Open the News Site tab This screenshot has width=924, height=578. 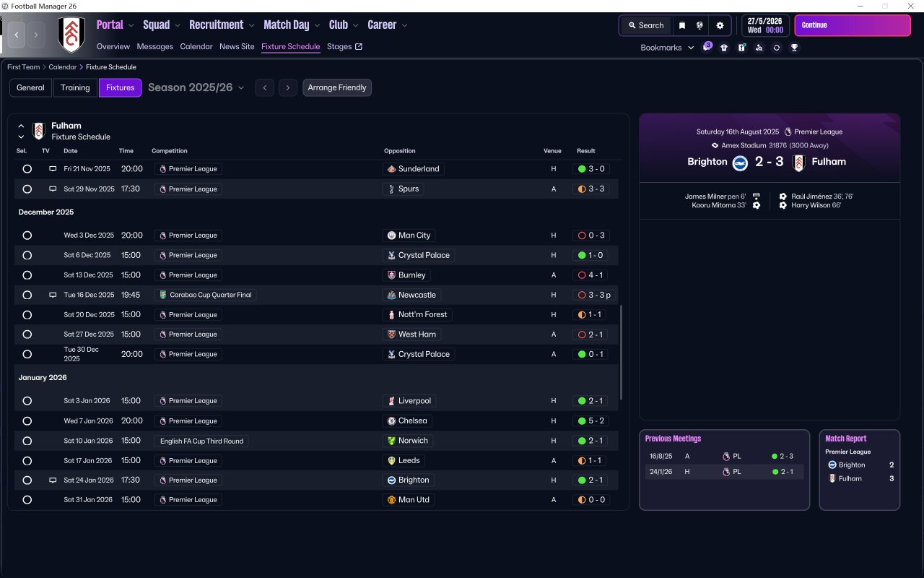[x=237, y=47]
